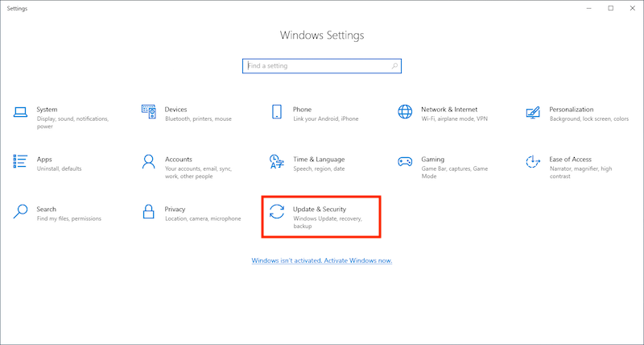
Task: Click 'Display, sound, notifications, power' description
Action: [72, 123]
